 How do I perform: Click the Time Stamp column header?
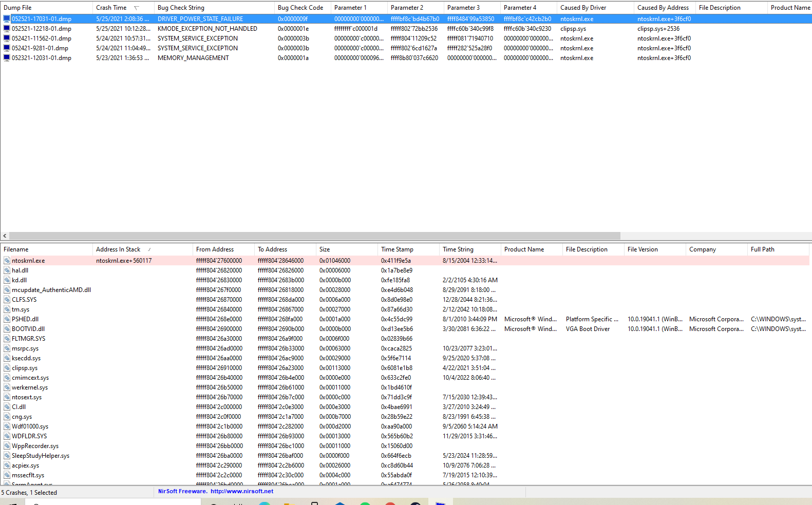click(408, 249)
